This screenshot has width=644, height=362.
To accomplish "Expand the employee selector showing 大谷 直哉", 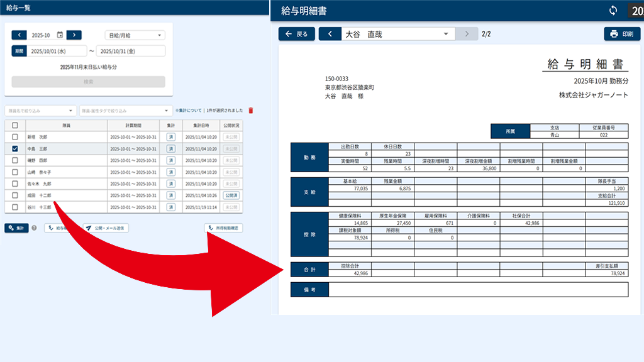I will 398,34.
